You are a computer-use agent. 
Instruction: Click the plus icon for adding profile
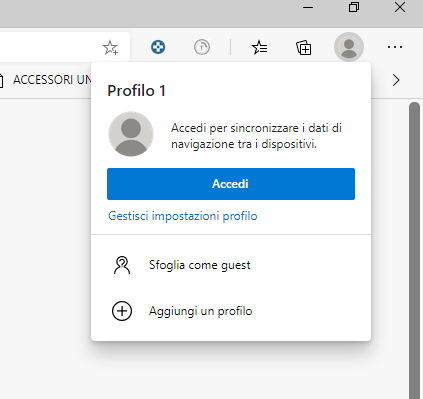click(122, 311)
